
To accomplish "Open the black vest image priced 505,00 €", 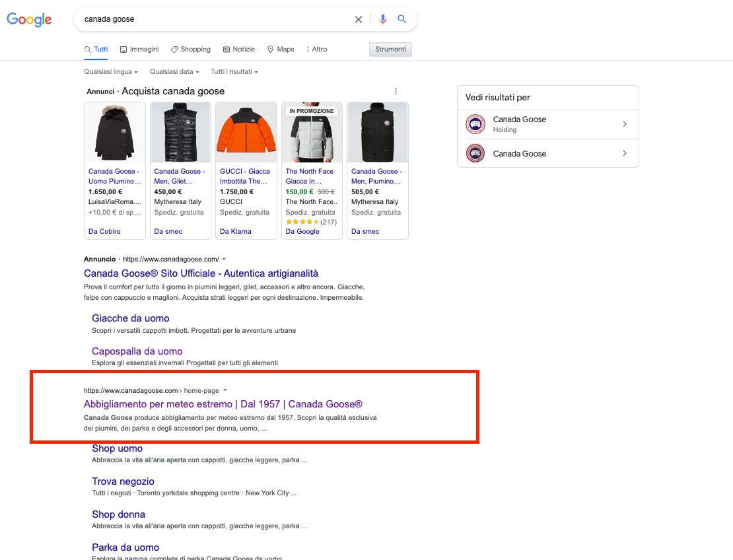I will [x=378, y=132].
